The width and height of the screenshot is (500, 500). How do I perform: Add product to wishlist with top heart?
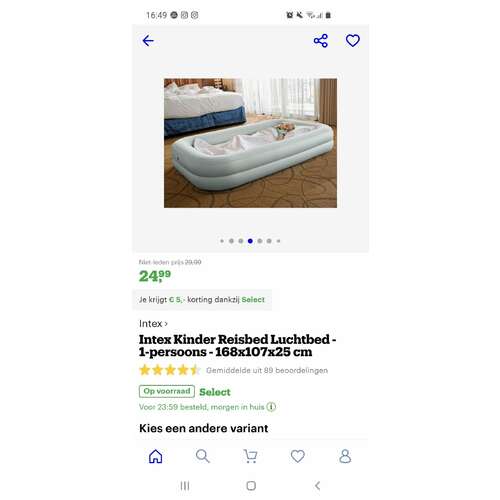353,41
